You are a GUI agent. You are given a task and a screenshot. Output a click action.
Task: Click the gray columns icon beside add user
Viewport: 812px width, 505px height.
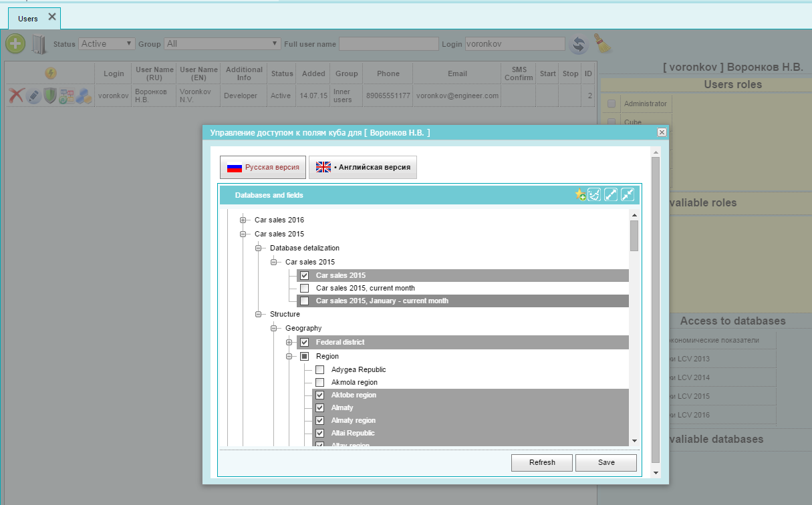pyautogui.click(x=39, y=45)
